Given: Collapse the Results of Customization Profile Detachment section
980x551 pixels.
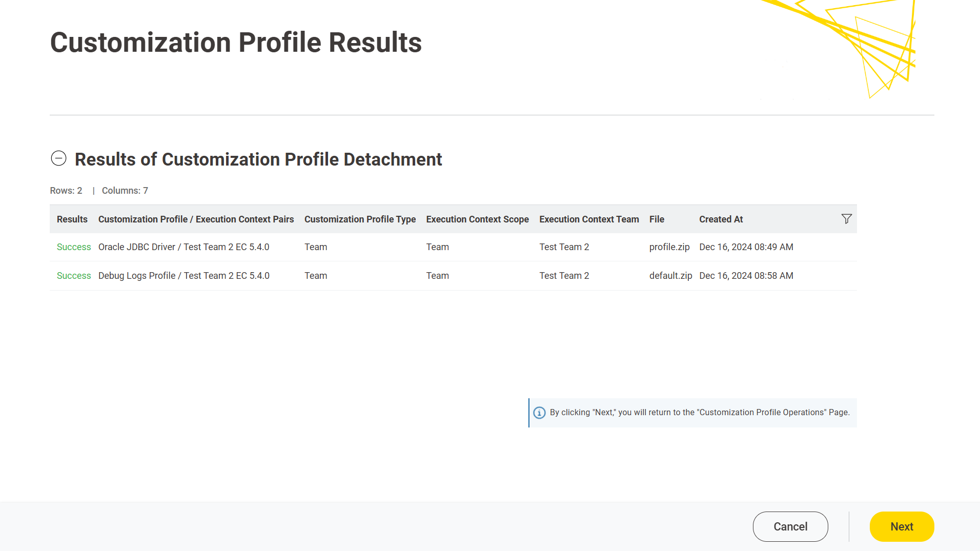Looking at the screenshot, I should click(x=58, y=158).
